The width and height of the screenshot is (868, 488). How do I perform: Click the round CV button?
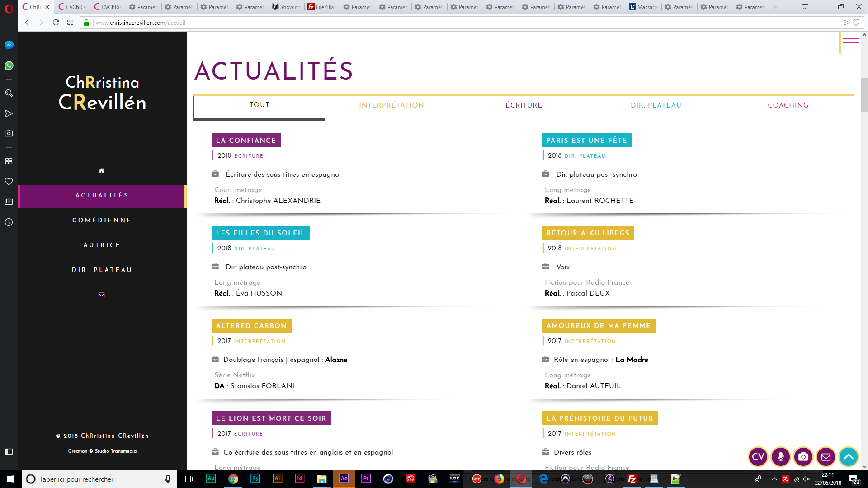click(758, 457)
